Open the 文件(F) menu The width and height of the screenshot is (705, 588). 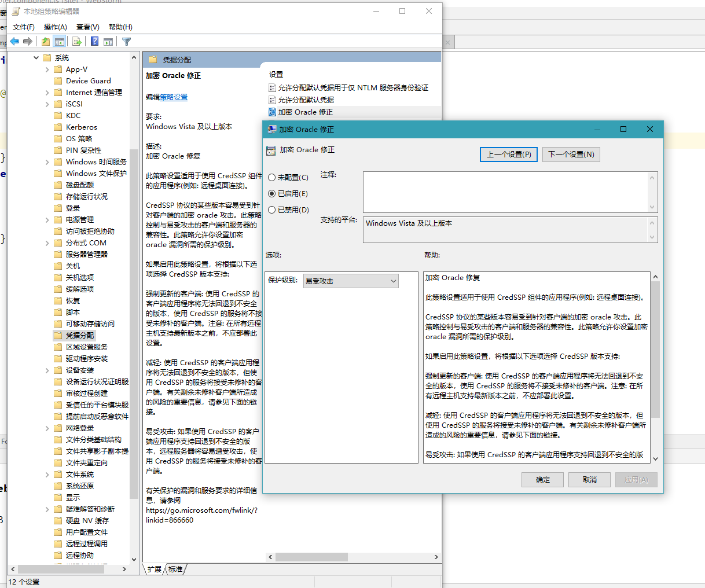click(x=24, y=27)
